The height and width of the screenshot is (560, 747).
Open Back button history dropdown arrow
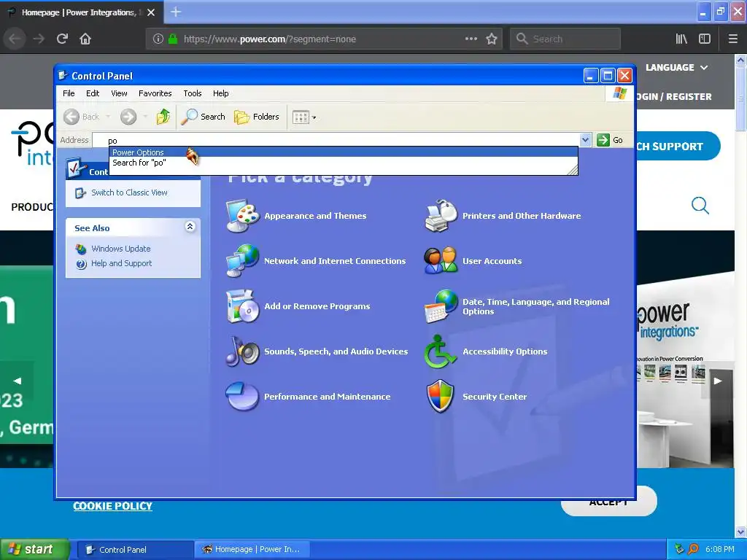[x=108, y=117]
